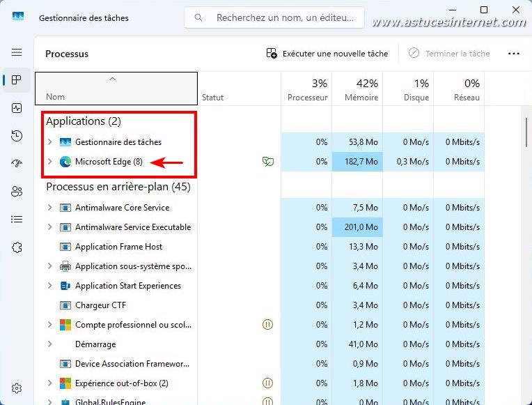
Task: Click the three-dot more options button
Action: [514, 54]
